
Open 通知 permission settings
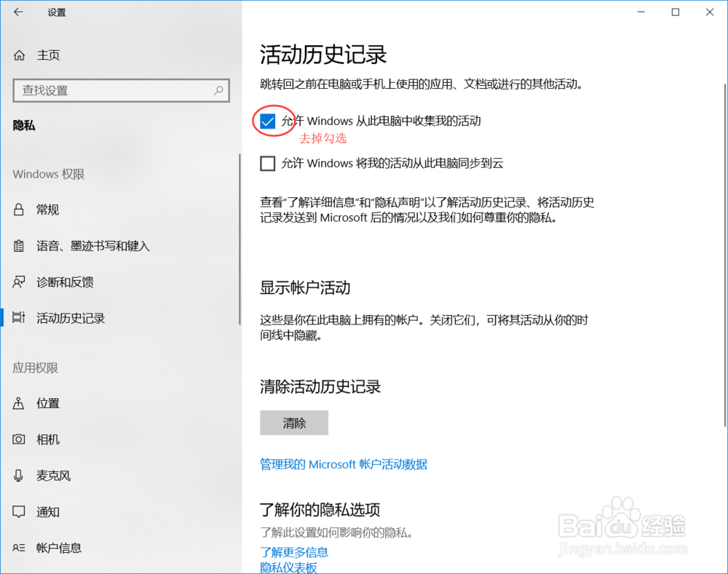point(48,512)
